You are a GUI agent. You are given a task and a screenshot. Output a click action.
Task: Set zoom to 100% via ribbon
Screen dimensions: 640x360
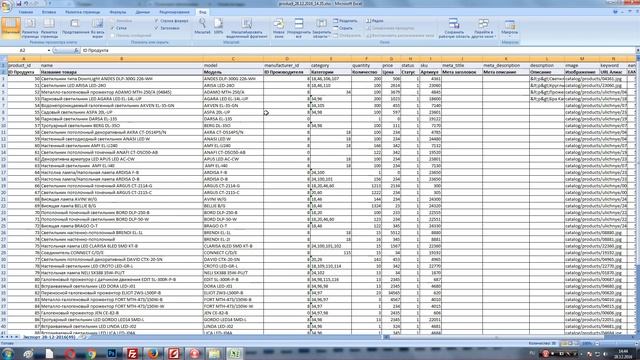click(x=218, y=27)
